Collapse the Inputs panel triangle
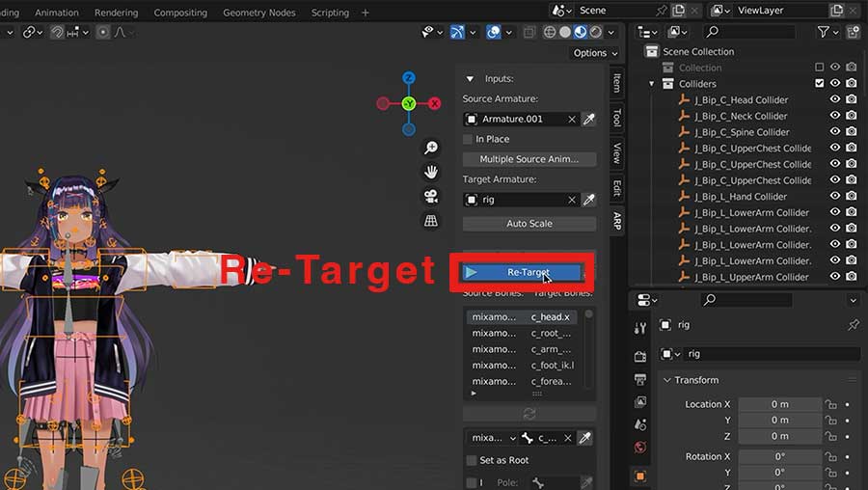This screenshot has width=868, height=490. click(470, 79)
